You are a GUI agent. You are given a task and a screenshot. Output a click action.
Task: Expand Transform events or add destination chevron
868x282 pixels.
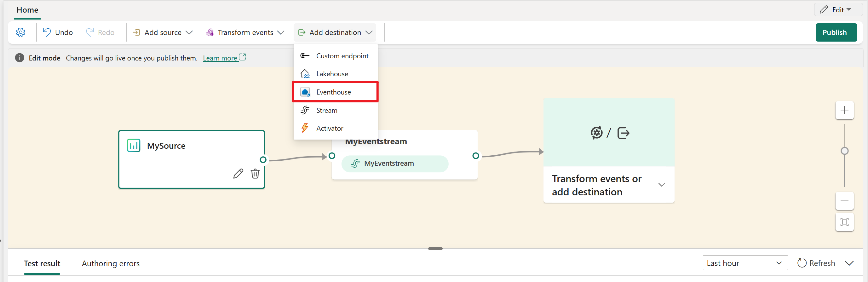pyautogui.click(x=661, y=185)
